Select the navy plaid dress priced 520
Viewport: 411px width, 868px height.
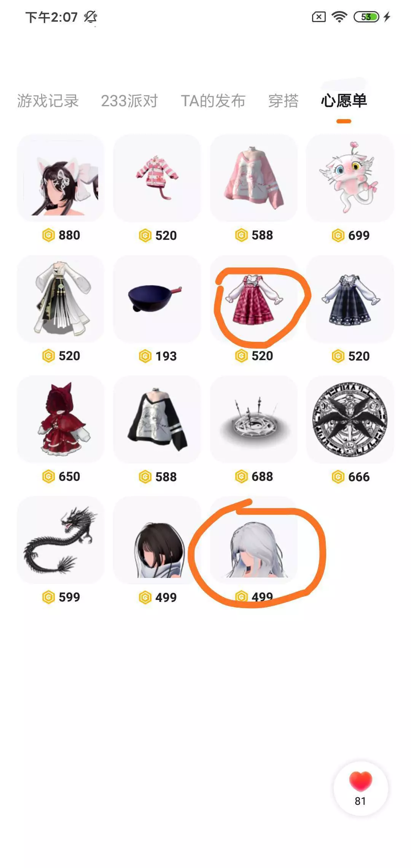pos(350,298)
